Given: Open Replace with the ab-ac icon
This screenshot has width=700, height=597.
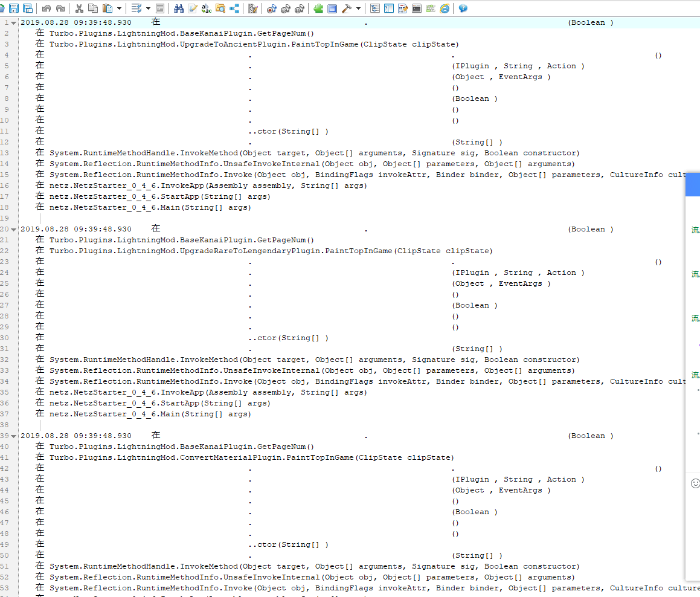Looking at the screenshot, I should point(207,8).
